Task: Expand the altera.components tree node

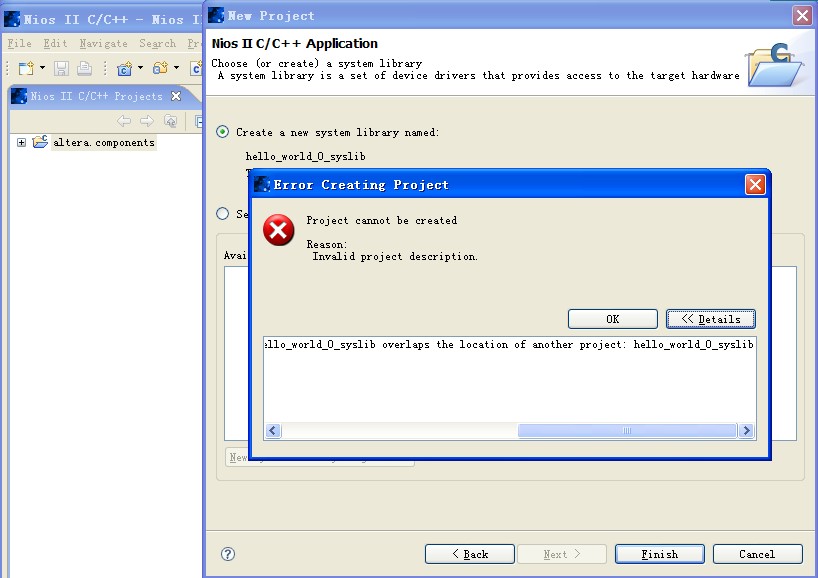Action: click(21, 142)
